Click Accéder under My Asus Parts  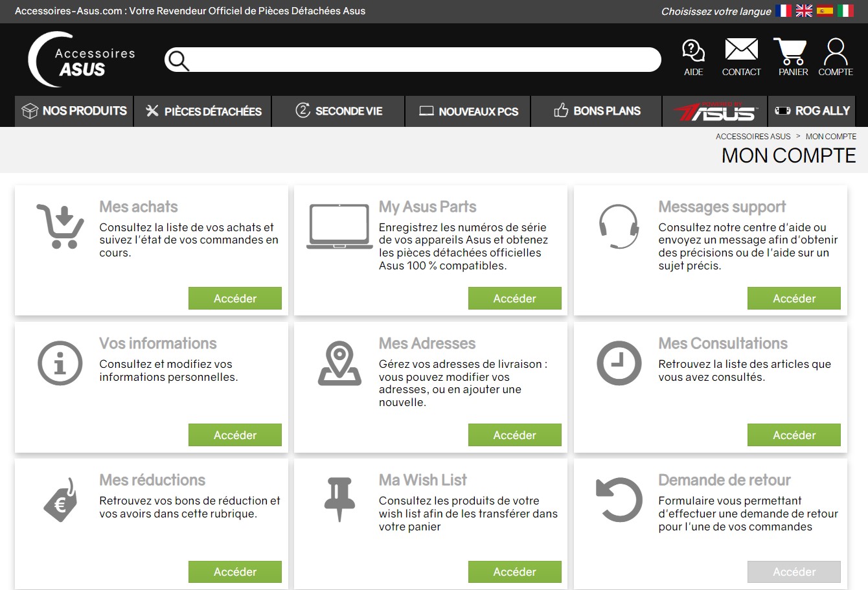coord(515,299)
